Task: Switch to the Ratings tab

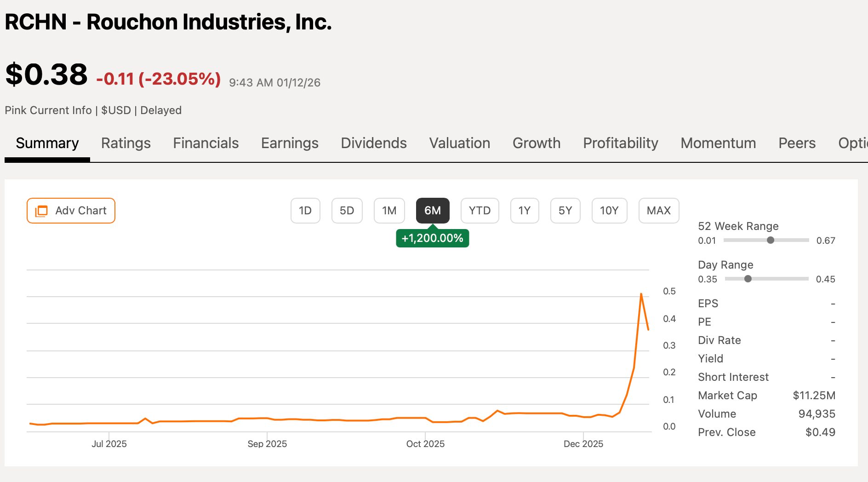Action: (126, 143)
